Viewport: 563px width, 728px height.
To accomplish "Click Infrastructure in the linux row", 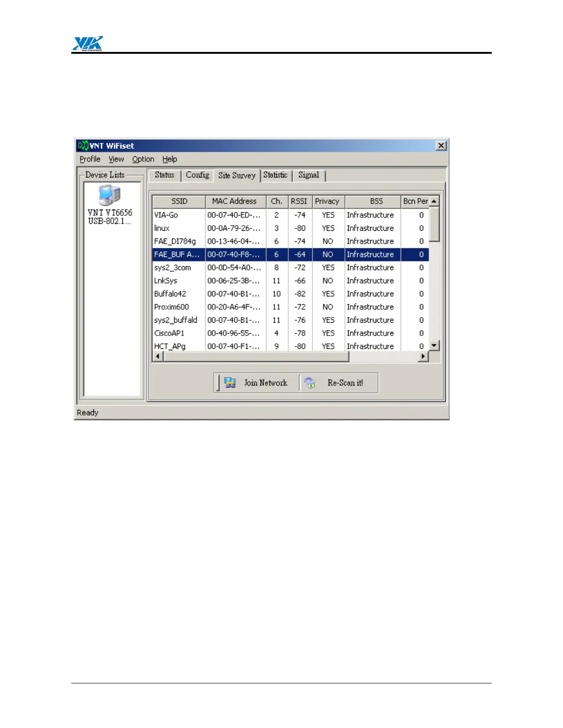I will [370, 228].
